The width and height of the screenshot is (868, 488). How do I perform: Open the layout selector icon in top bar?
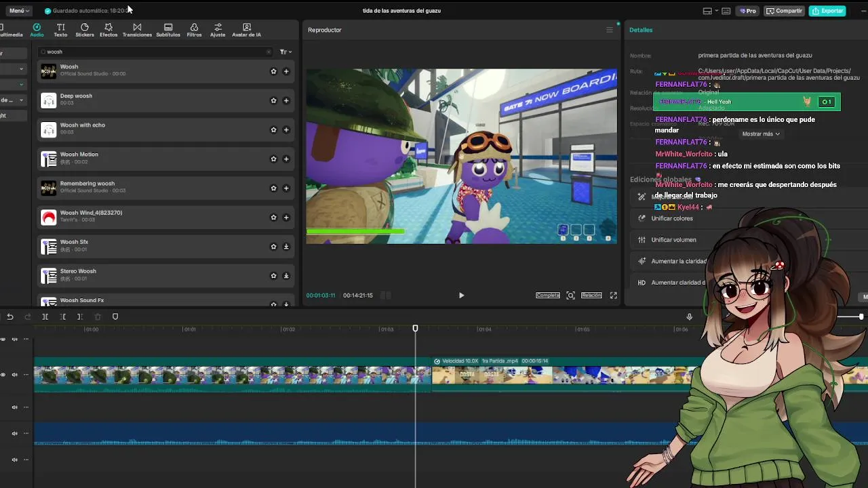click(x=708, y=11)
